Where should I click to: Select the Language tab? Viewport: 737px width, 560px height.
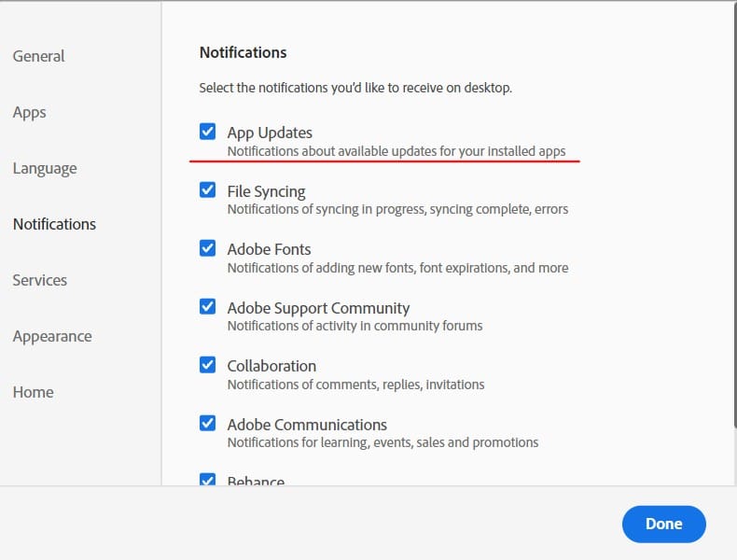click(45, 168)
